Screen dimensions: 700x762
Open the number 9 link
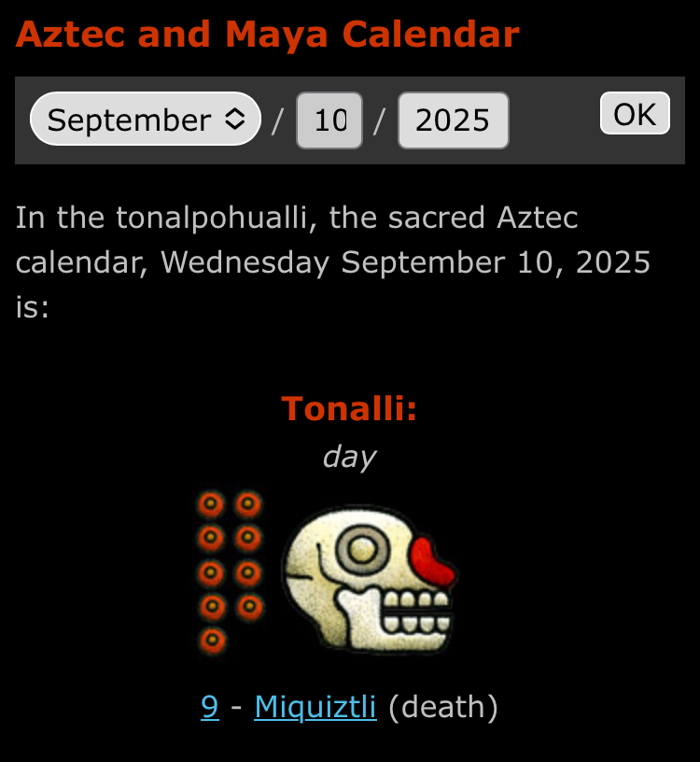pos(210,707)
